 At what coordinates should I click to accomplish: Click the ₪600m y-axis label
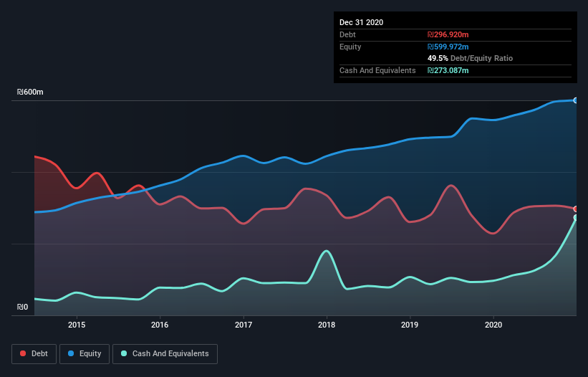[x=30, y=92]
